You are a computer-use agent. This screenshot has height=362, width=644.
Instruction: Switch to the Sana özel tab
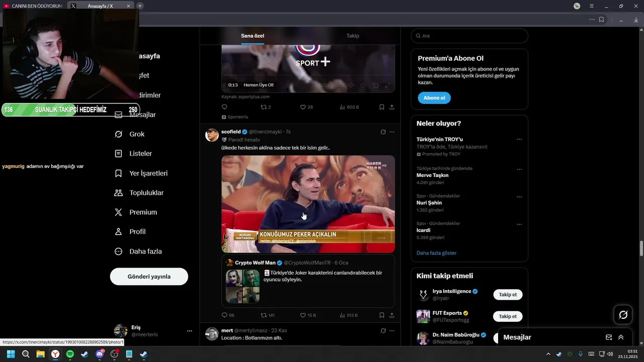point(253,36)
